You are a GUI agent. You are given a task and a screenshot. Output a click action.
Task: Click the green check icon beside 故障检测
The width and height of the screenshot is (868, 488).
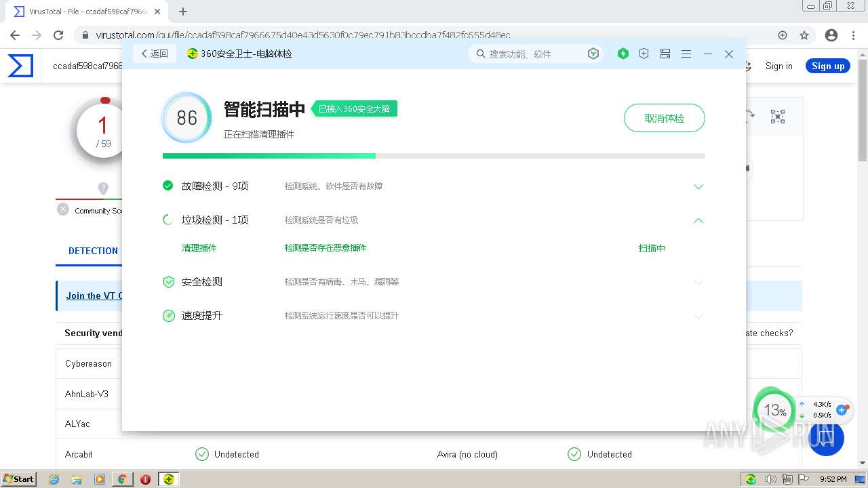pos(168,186)
